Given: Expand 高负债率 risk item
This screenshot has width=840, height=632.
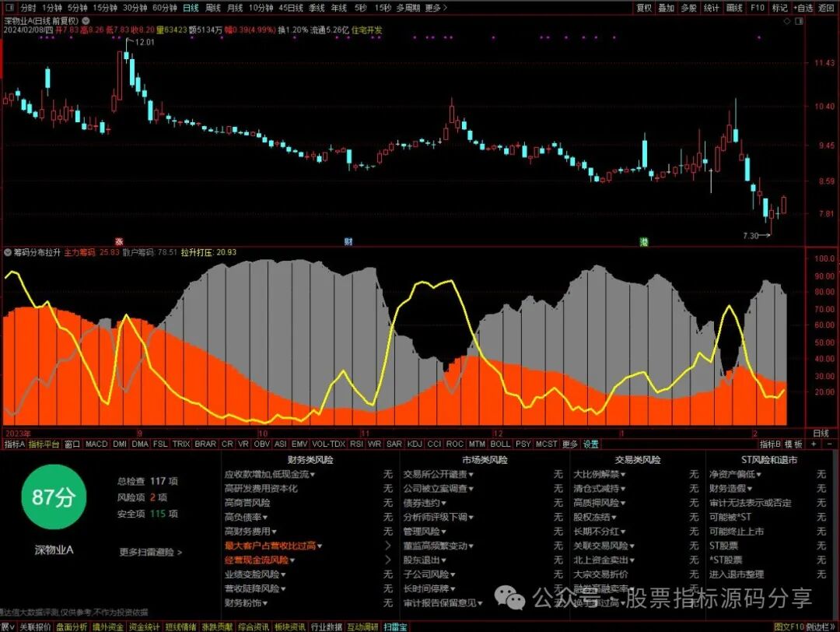Looking at the screenshot, I should [246, 517].
